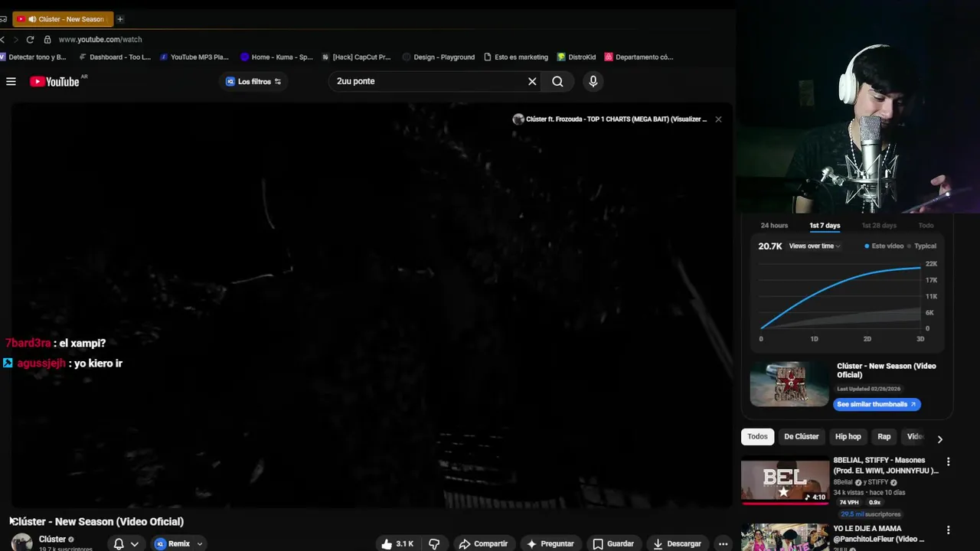Click See similar thumbnails button
The image size is (980, 551).
(877, 404)
